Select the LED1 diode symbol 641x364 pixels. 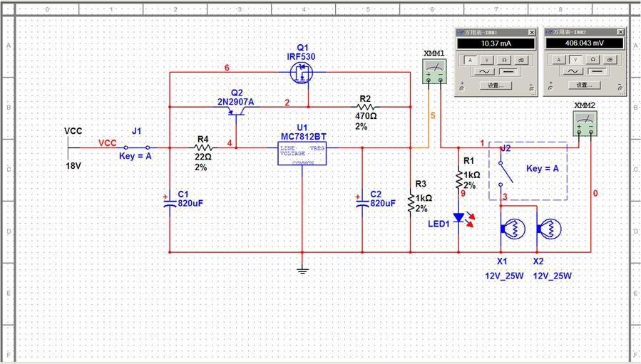click(459, 217)
